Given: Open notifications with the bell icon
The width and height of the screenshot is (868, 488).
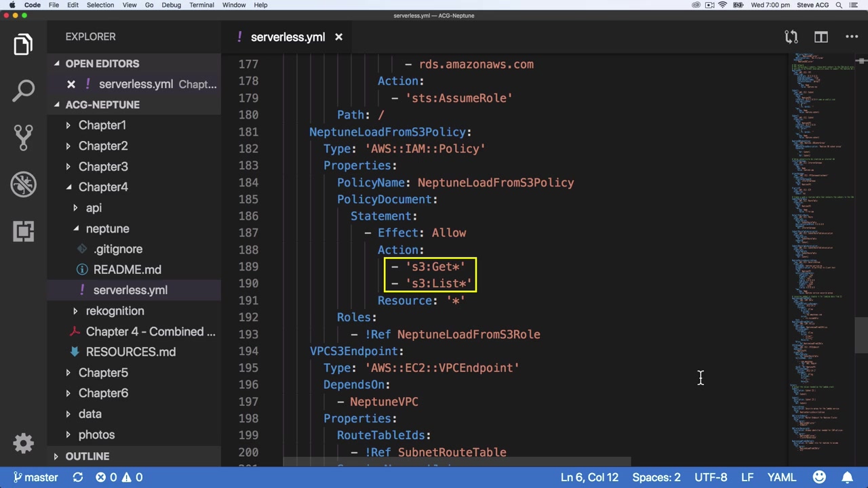Looking at the screenshot, I should (848, 477).
